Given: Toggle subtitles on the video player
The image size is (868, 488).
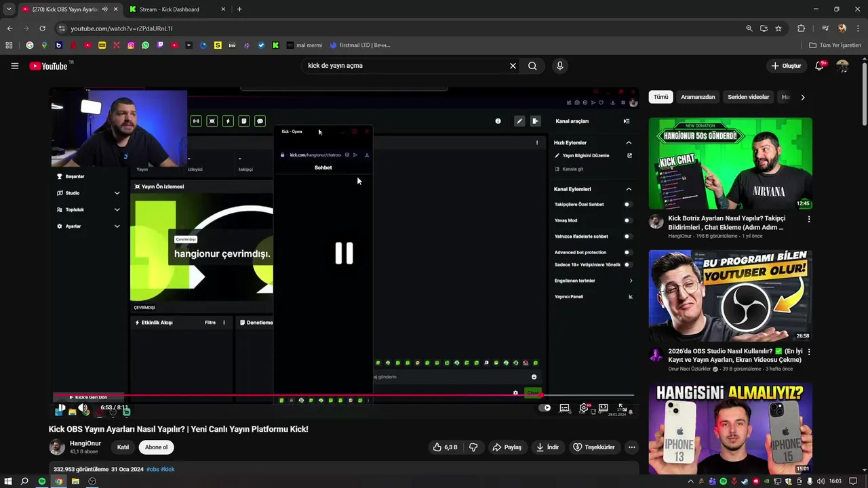Looking at the screenshot, I should coord(564,408).
